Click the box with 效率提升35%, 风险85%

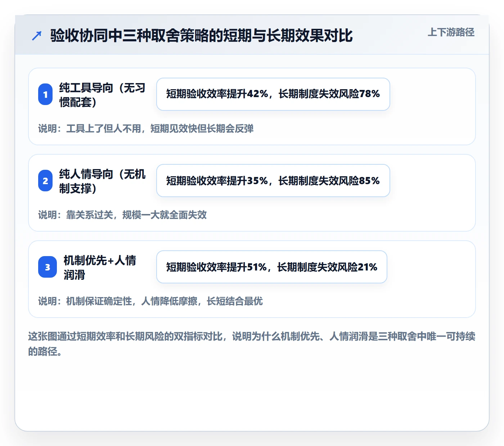[273, 181]
